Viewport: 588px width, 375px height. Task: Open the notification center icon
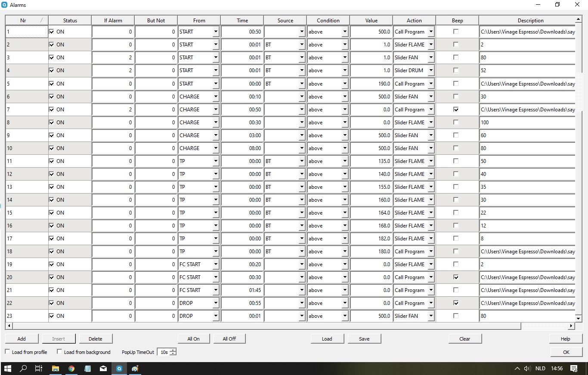tap(573, 369)
